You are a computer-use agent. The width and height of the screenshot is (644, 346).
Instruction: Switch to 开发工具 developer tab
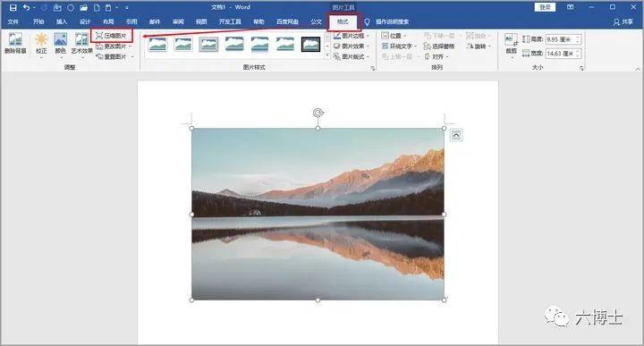pyautogui.click(x=230, y=21)
